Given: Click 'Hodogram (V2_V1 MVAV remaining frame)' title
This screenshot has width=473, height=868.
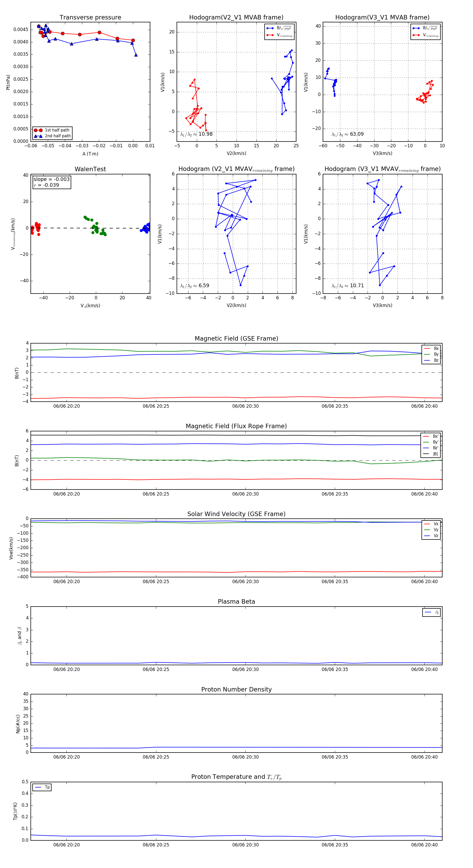Looking at the screenshot, I should 236,169.
